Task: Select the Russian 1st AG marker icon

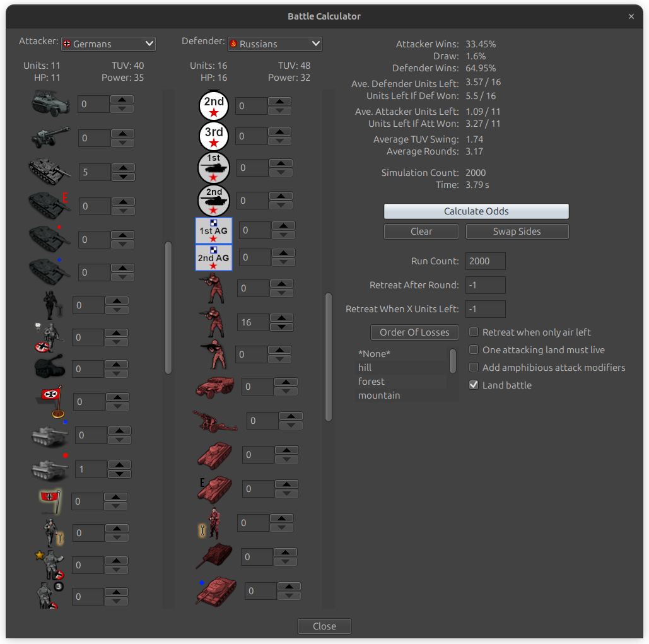Action: pyautogui.click(x=213, y=230)
